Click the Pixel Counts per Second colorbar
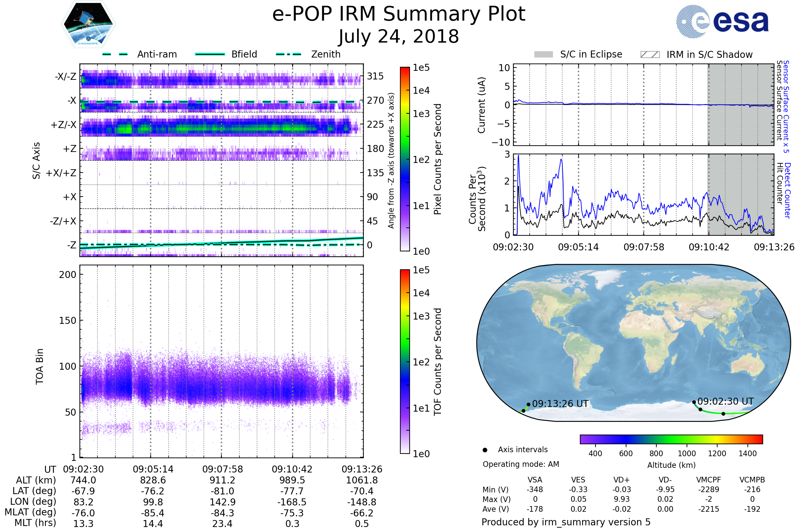The height and width of the screenshot is (532, 798). [x=405, y=159]
